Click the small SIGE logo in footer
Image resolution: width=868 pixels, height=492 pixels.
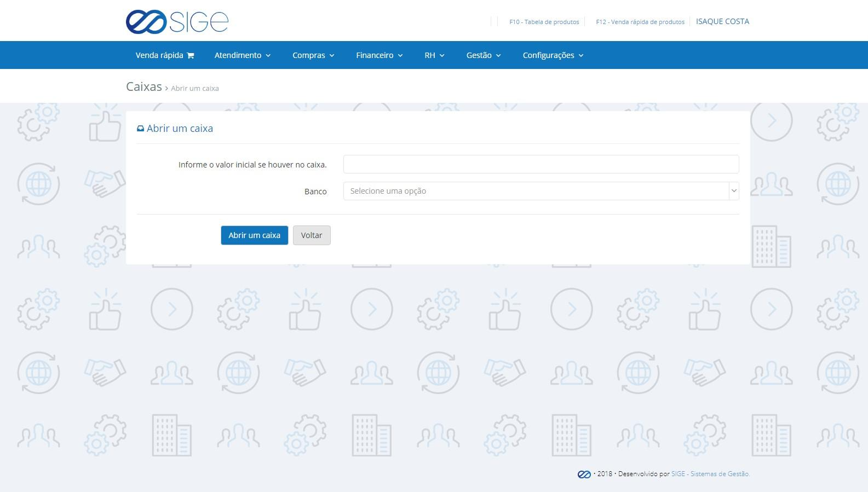(584, 474)
